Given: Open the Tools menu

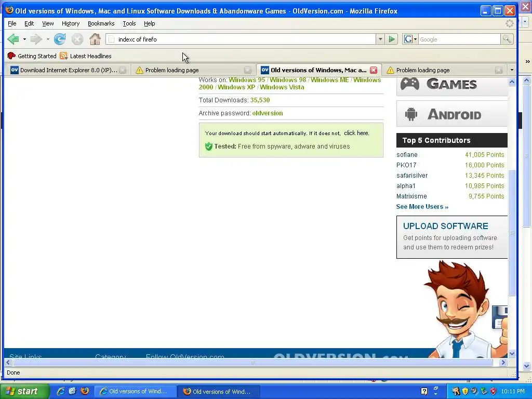Looking at the screenshot, I should [129, 23].
